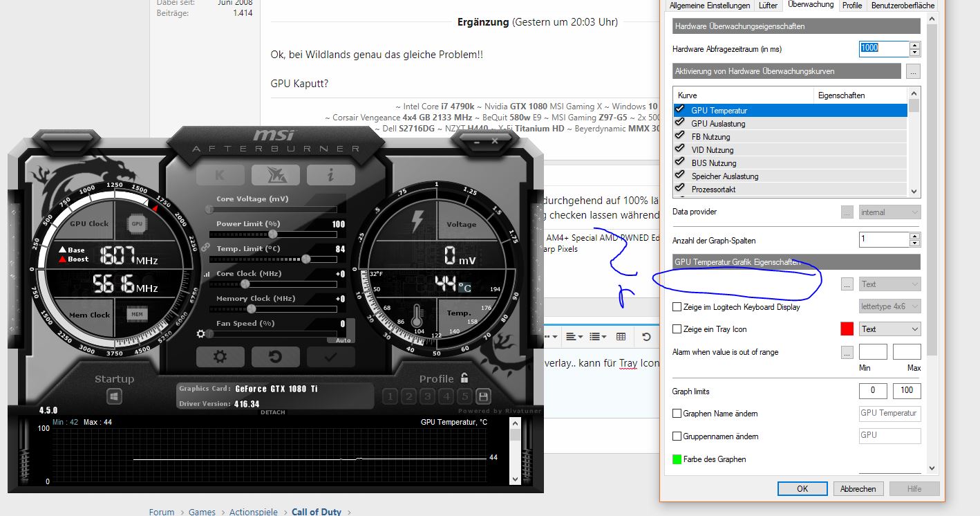Image resolution: width=980 pixels, height=516 pixels.
Task: Click DETACH under the Afterburner driver version
Action: (x=272, y=412)
